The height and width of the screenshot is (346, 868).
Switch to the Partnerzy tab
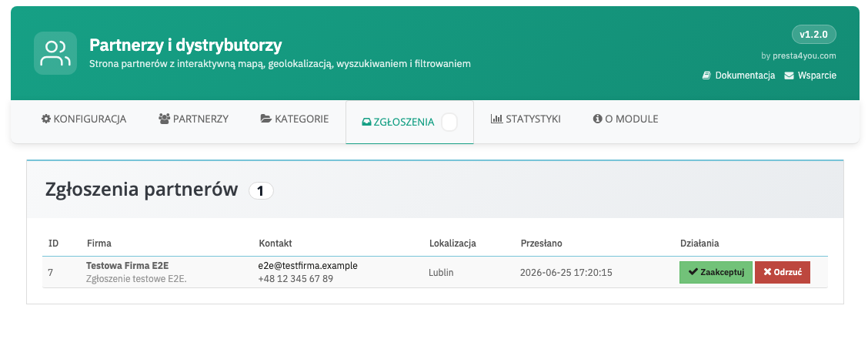pos(194,119)
